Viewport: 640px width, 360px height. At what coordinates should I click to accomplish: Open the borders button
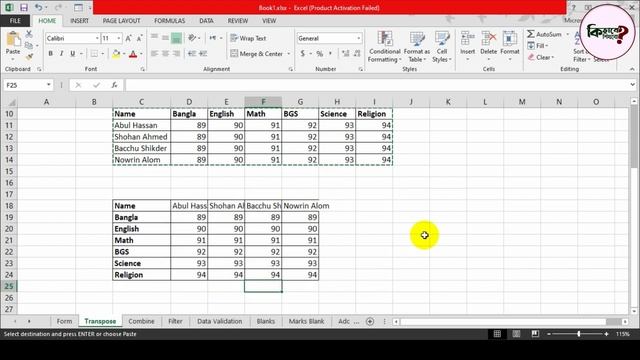(94, 53)
